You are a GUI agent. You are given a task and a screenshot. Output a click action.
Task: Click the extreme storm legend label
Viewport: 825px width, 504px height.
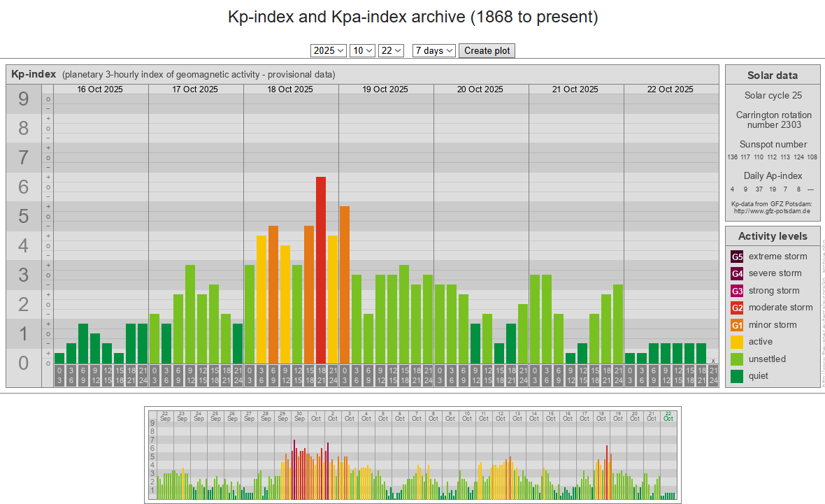[777, 257]
